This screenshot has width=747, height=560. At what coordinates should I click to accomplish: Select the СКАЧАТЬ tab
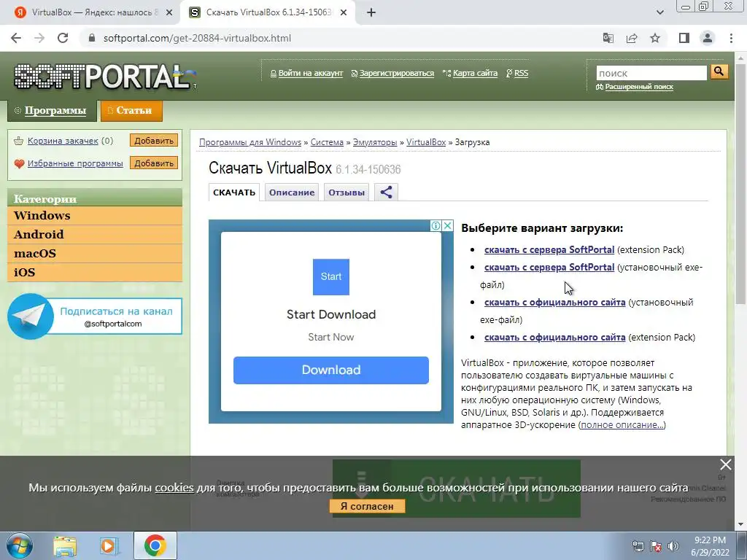tap(234, 192)
